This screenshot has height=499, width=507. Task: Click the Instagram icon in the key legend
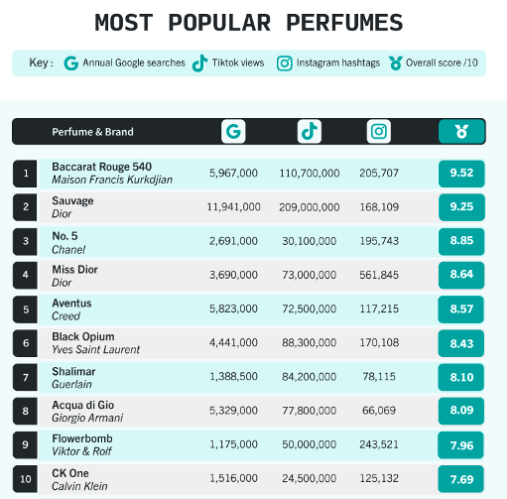[x=284, y=63]
